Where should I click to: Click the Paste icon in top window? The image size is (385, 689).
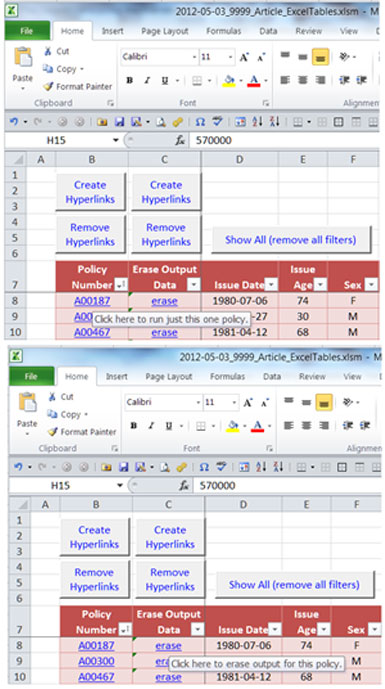pyautogui.click(x=23, y=58)
